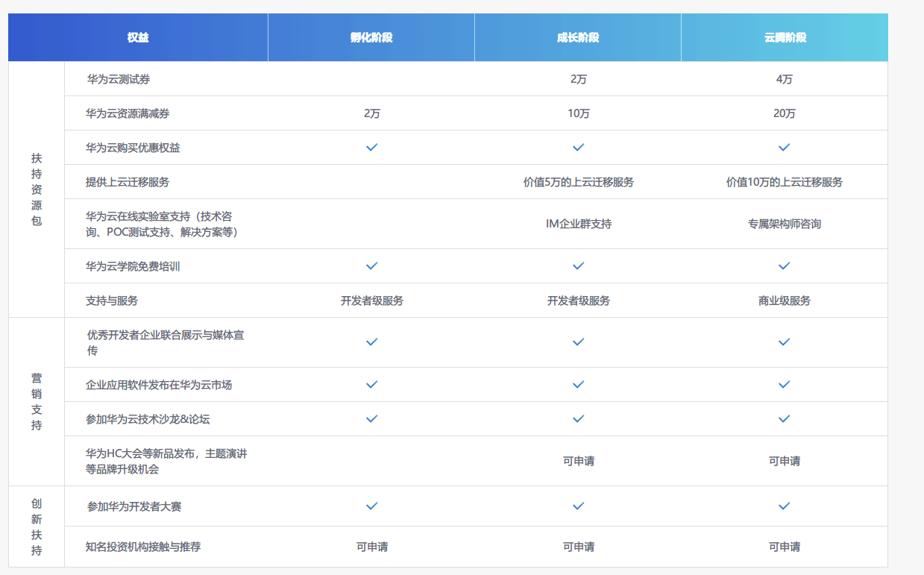This screenshot has height=575, width=924.
Task: Click the 成长阶段 checkmark for 华为云学院免费培训
Action: [578, 266]
